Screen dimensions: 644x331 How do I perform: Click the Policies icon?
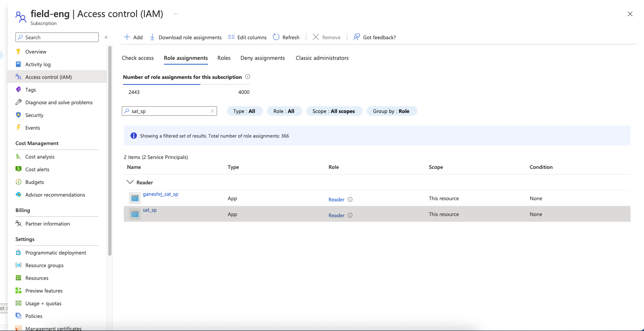tap(18, 316)
